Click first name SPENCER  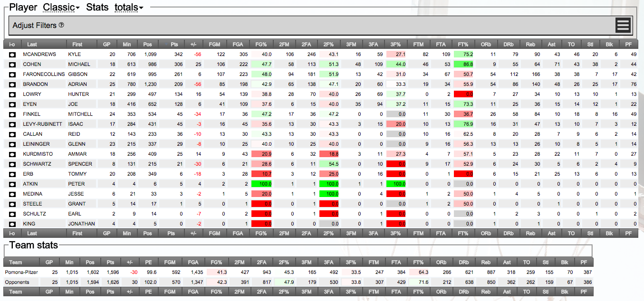coord(80,164)
